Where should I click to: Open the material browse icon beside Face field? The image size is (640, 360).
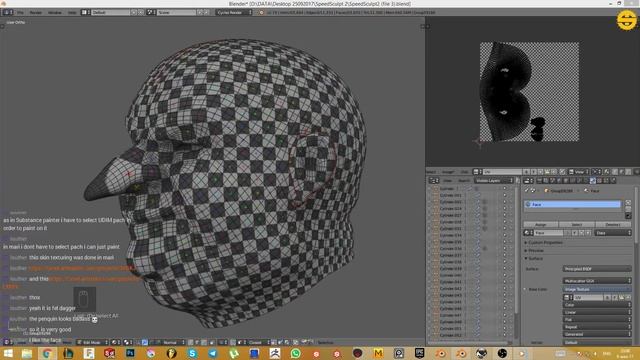(528, 233)
